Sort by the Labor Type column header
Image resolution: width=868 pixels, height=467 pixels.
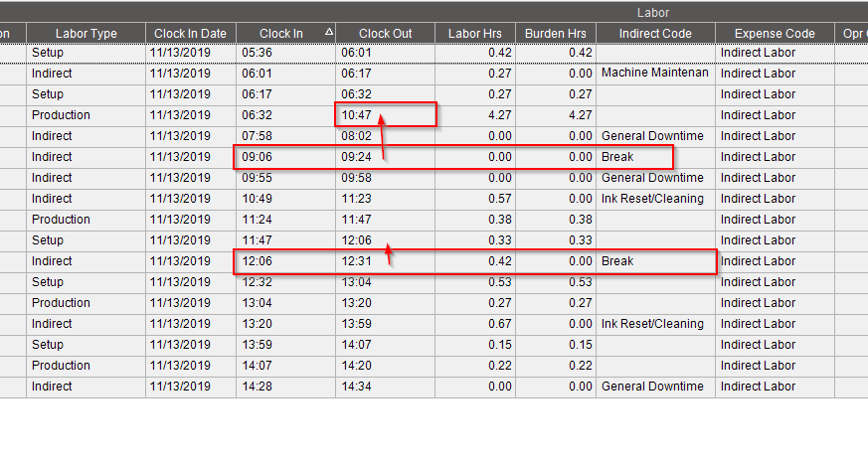86,33
